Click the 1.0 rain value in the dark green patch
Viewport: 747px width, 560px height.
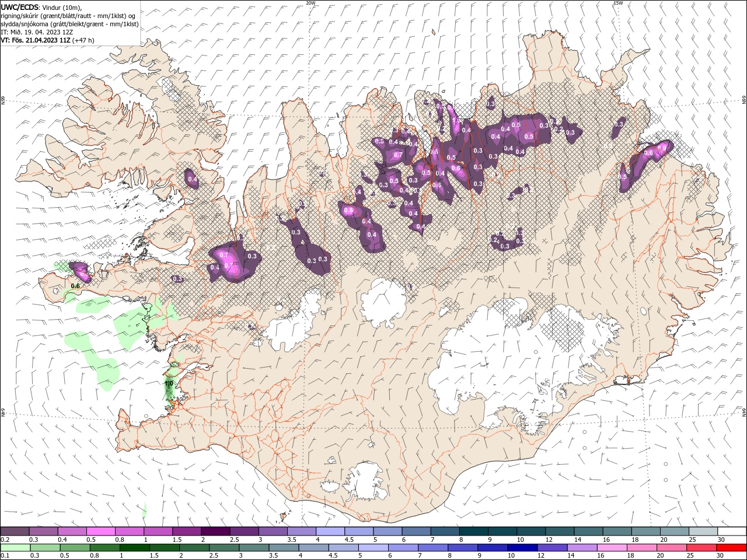[169, 384]
